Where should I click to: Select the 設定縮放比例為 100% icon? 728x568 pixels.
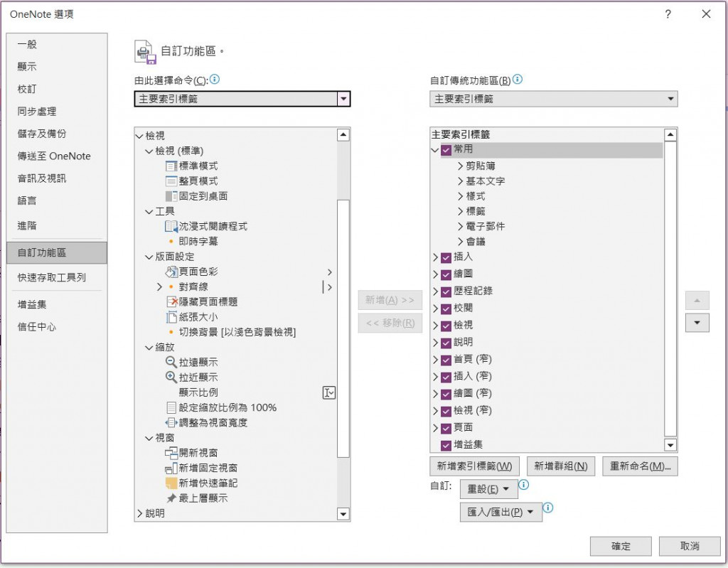(171, 408)
